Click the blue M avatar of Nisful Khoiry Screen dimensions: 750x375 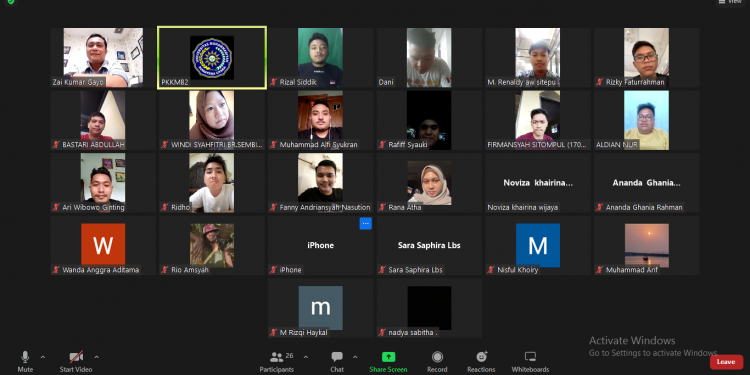(538, 245)
